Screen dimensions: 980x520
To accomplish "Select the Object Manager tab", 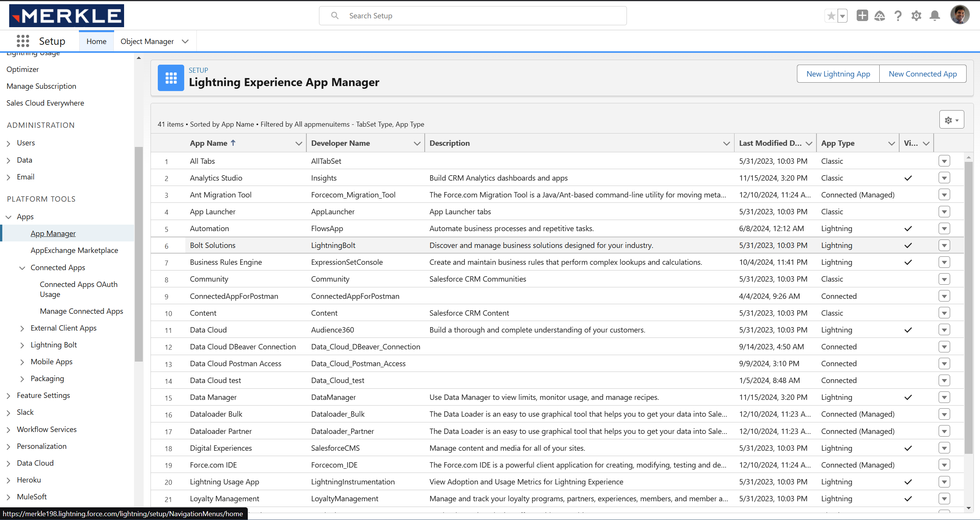I will point(147,41).
